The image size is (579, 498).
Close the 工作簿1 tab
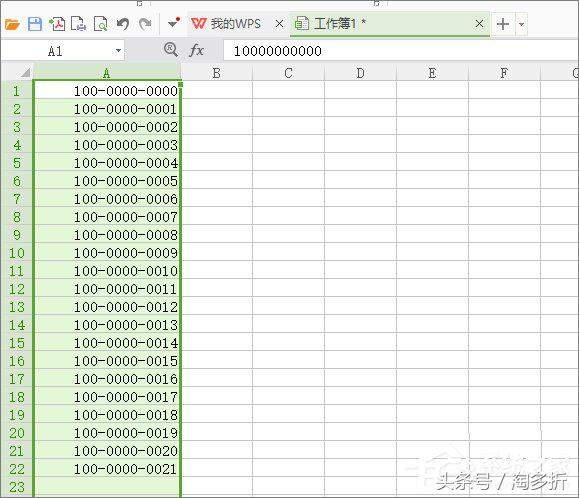479,24
